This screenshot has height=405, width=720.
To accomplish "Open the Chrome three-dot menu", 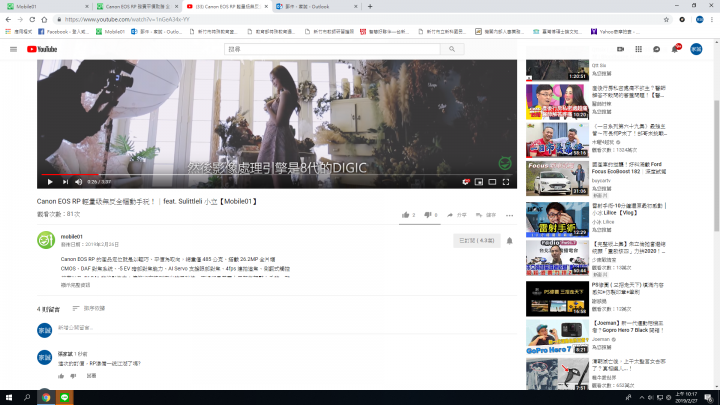I will [712, 19].
